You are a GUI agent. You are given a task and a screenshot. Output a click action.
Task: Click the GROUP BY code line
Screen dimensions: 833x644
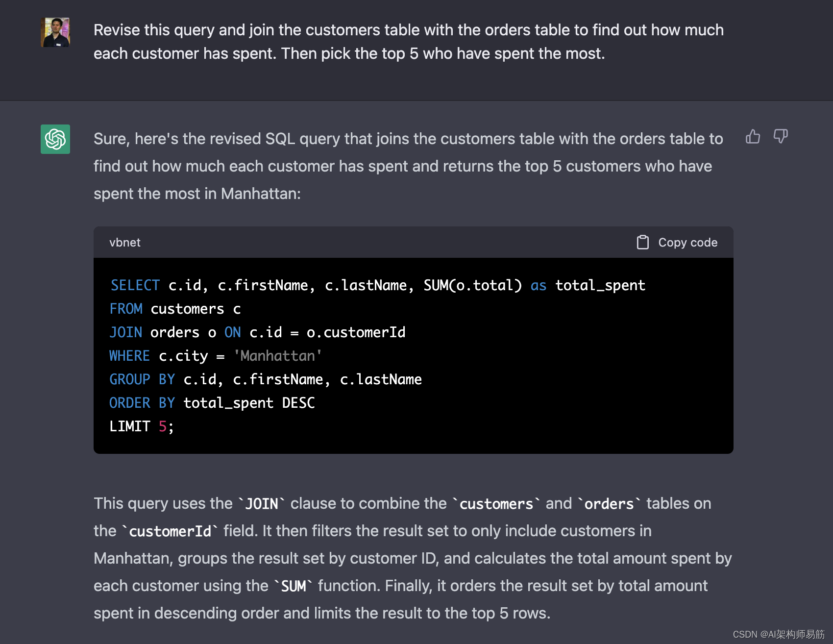pyautogui.click(x=266, y=379)
